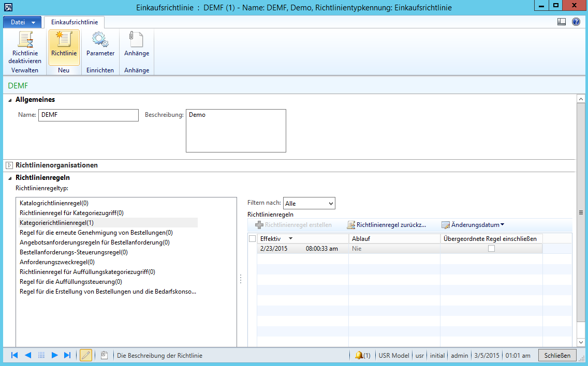Open the help question mark icon

point(576,22)
